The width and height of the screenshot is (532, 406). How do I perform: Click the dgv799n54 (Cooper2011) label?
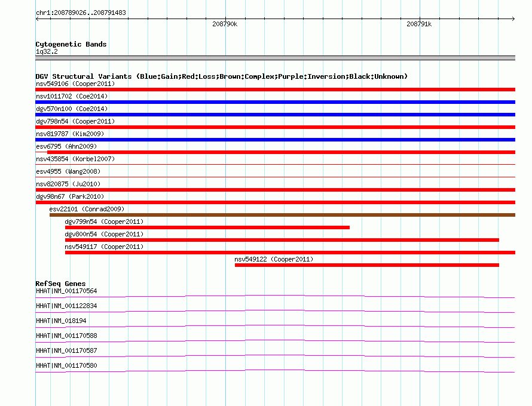coord(104,222)
